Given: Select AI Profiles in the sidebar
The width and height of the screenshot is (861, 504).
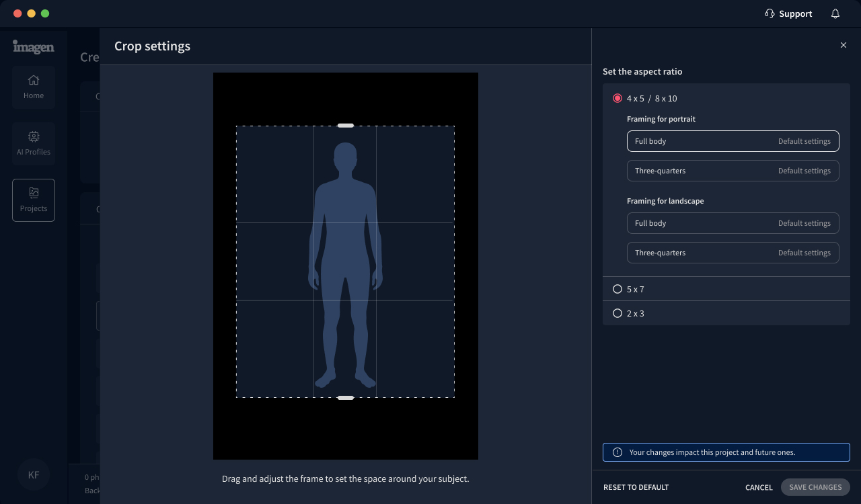Looking at the screenshot, I should click(33, 143).
